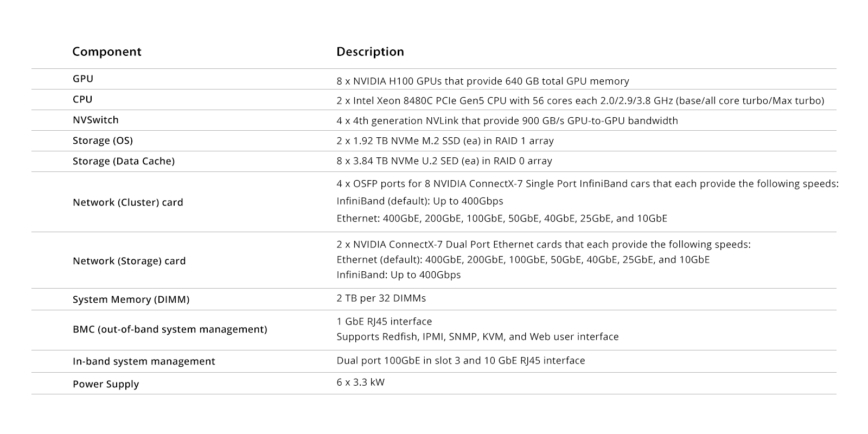Select the CPU row label
The image size is (868, 434).
pos(82,99)
